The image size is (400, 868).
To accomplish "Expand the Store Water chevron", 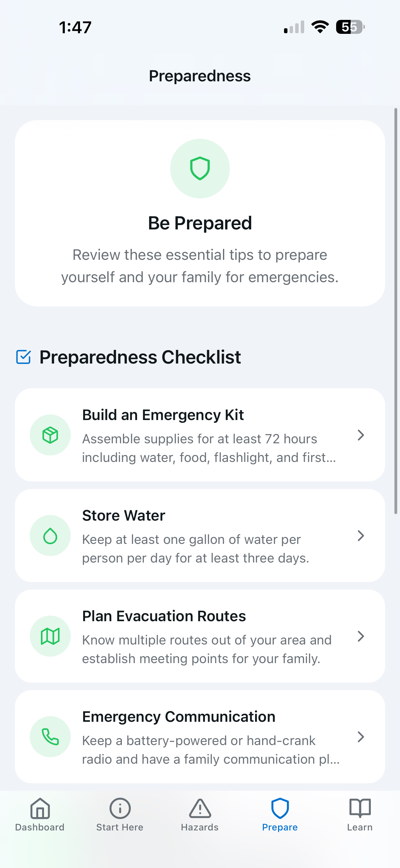I will 361,536.
